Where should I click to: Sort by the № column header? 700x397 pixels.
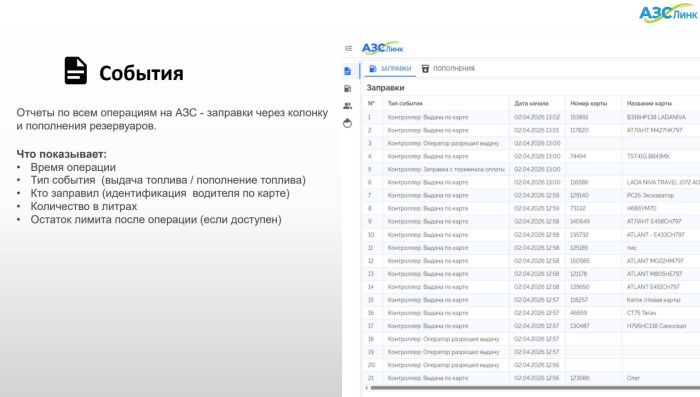(x=371, y=104)
